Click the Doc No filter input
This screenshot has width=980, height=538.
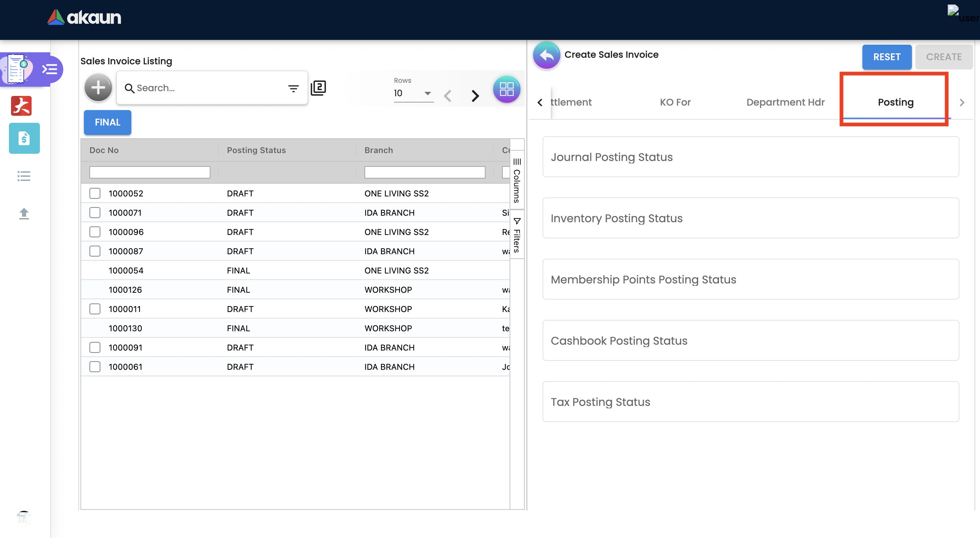(x=150, y=172)
